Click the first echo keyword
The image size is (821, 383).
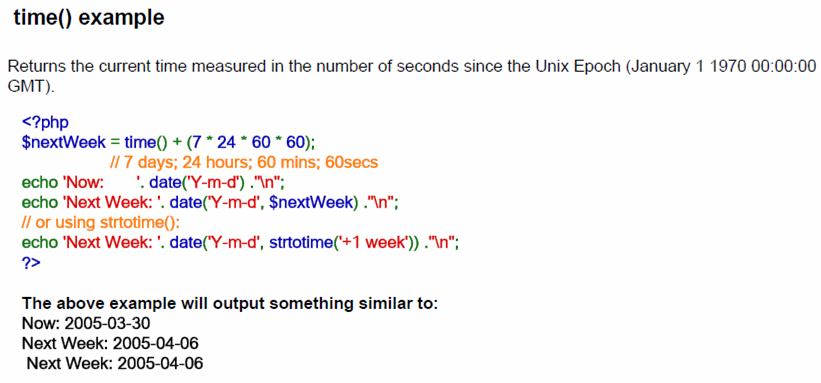[40, 182]
